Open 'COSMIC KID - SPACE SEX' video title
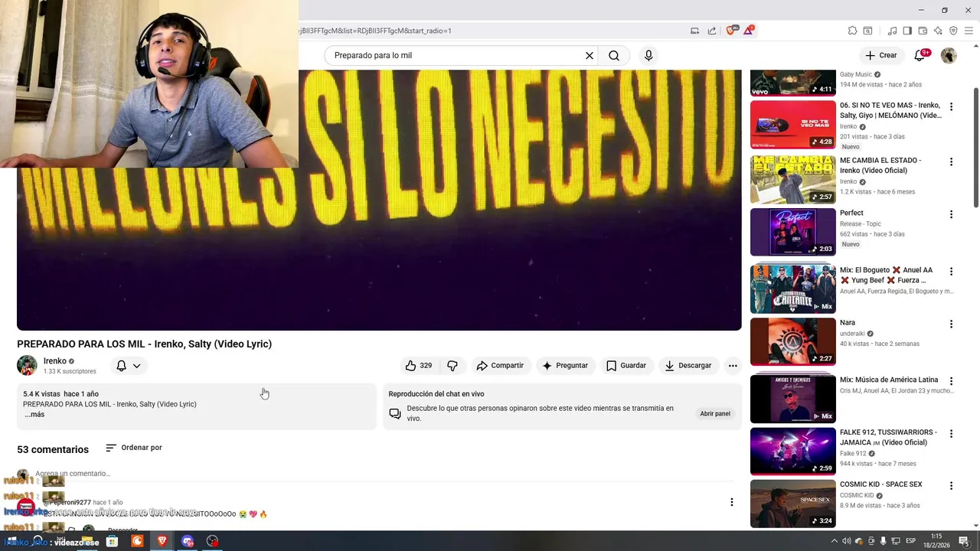Screen dimensions: 980x551 pyautogui.click(x=880, y=484)
